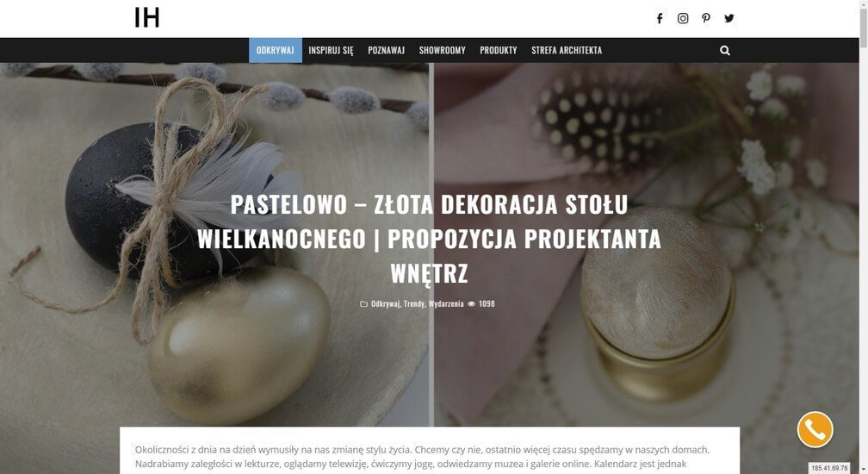
Task: Click the orange phone call button
Action: (x=815, y=430)
